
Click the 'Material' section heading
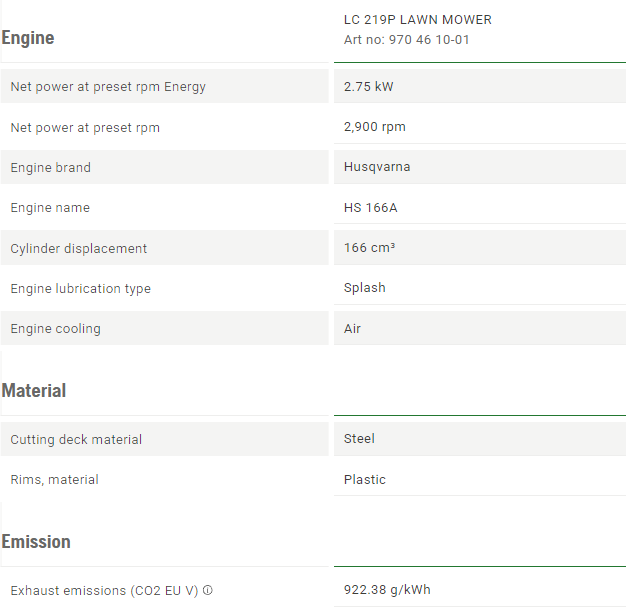[34, 391]
